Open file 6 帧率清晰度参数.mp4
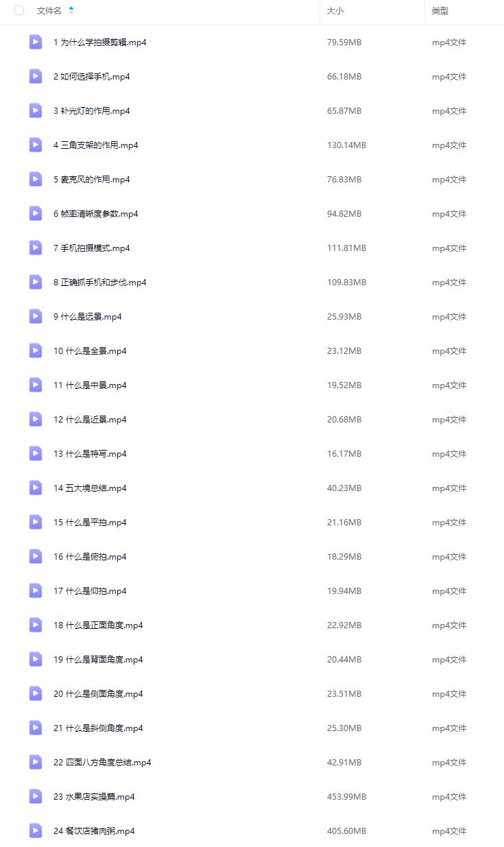Image resolution: width=504 pixels, height=847 pixels. pyautogui.click(x=96, y=213)
